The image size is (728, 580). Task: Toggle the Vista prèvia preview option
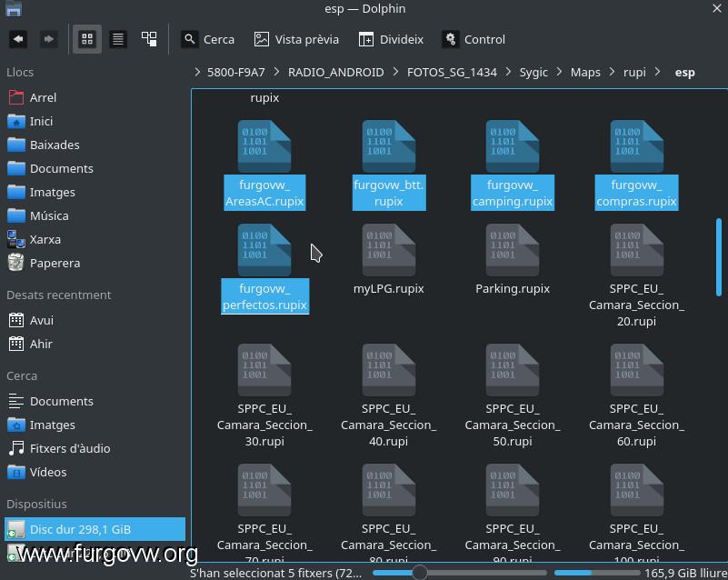296,39
